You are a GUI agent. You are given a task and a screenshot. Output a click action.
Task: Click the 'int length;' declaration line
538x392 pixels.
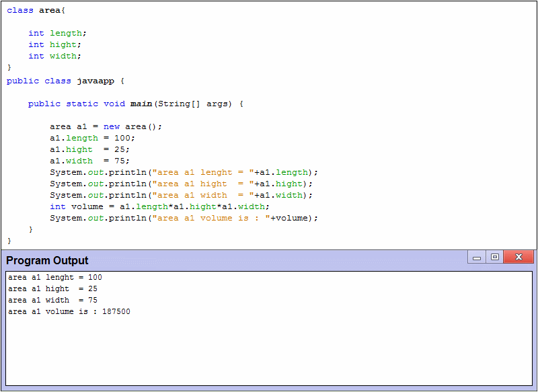pos(57,33)
